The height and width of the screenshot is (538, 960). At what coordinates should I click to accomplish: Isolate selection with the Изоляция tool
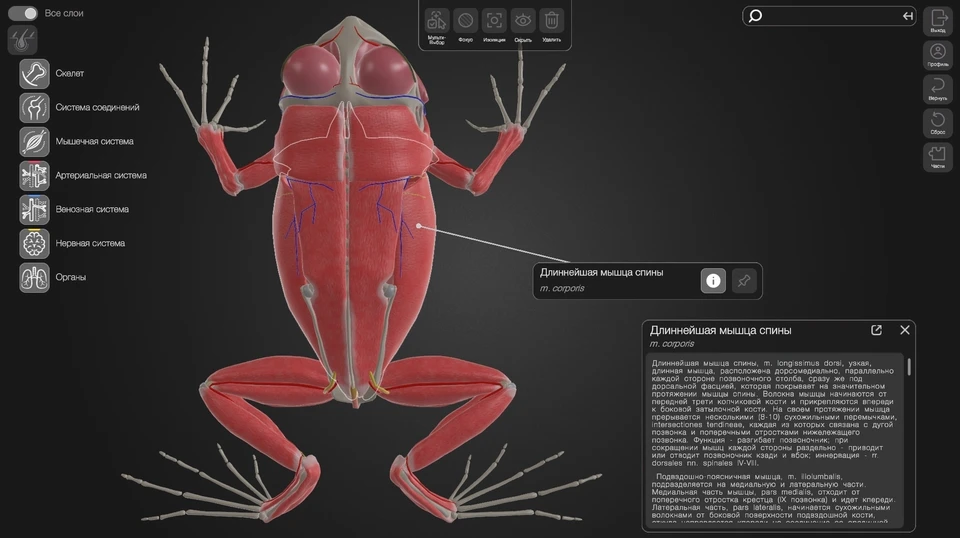click(494, 21)
